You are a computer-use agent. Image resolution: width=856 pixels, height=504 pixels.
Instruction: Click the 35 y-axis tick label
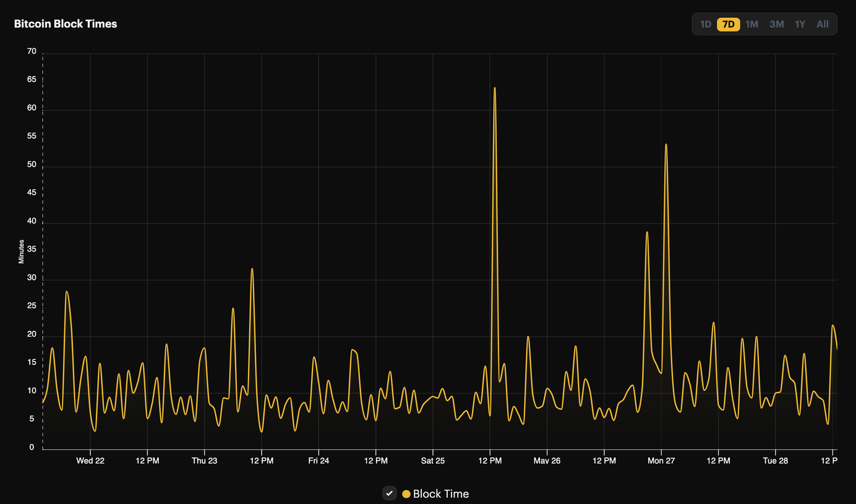(x=32, y=250)
